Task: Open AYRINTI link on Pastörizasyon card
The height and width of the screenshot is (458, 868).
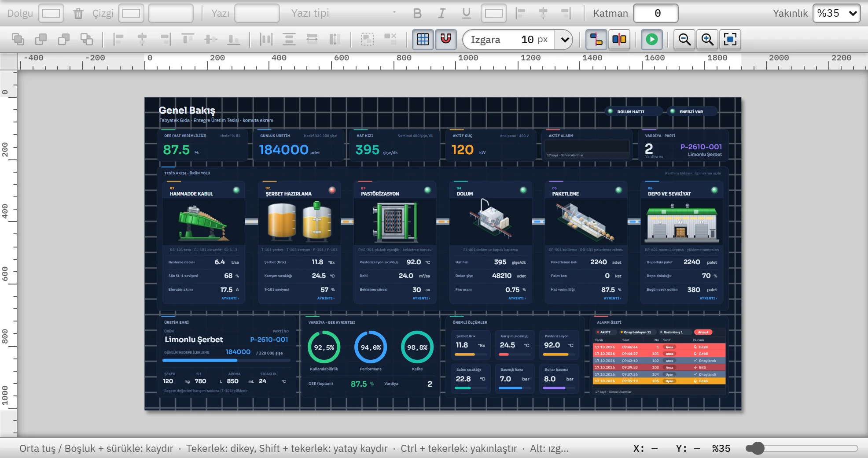Action: click(x=421, y=299)
